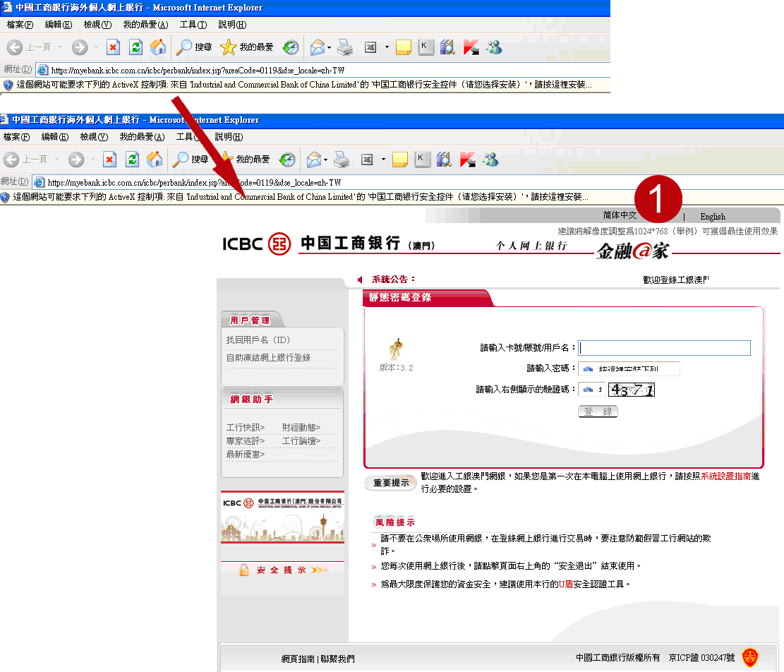The height and width of the screenshot is (672, 784).
Task: Click the Mail envelope icon in the lower window
Action: (314, 160)
